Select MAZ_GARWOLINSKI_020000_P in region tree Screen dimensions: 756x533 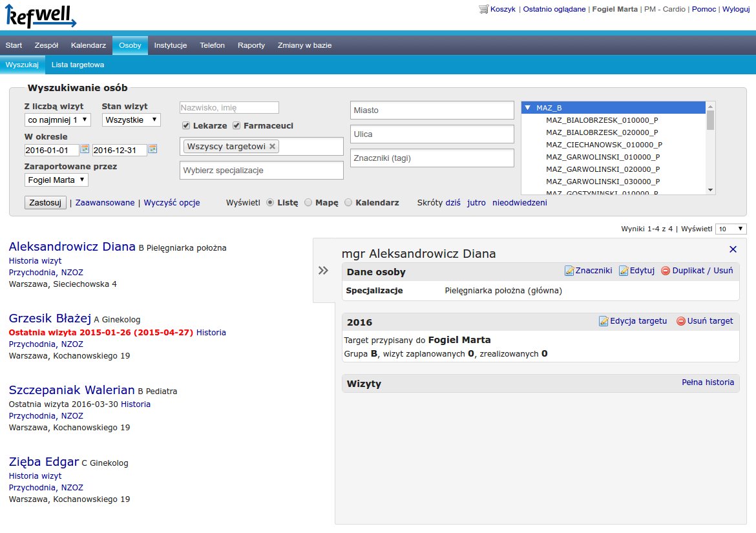[x=603, y=169]
